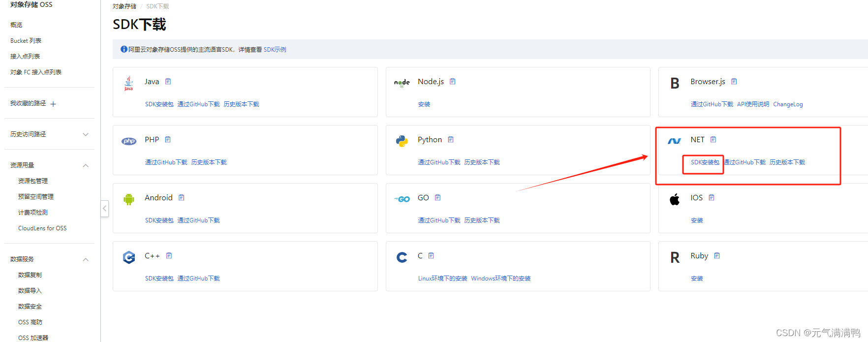The height and width of the screenshot is (342, 868).
Task: Open Bucket 列表 in the sidebar
Action: coord(26,41)
